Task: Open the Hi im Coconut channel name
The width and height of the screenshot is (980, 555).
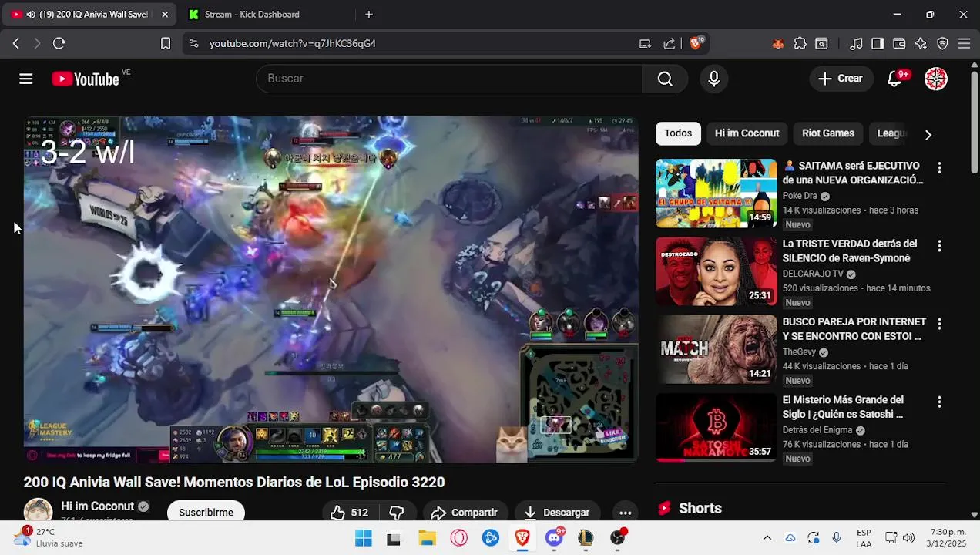Action: coord(98,506)
